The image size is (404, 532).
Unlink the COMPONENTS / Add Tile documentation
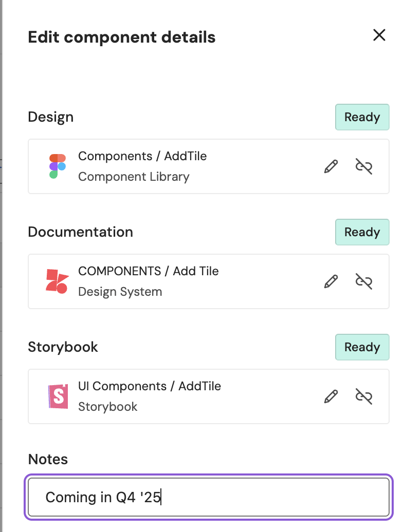tap(364, 281)
